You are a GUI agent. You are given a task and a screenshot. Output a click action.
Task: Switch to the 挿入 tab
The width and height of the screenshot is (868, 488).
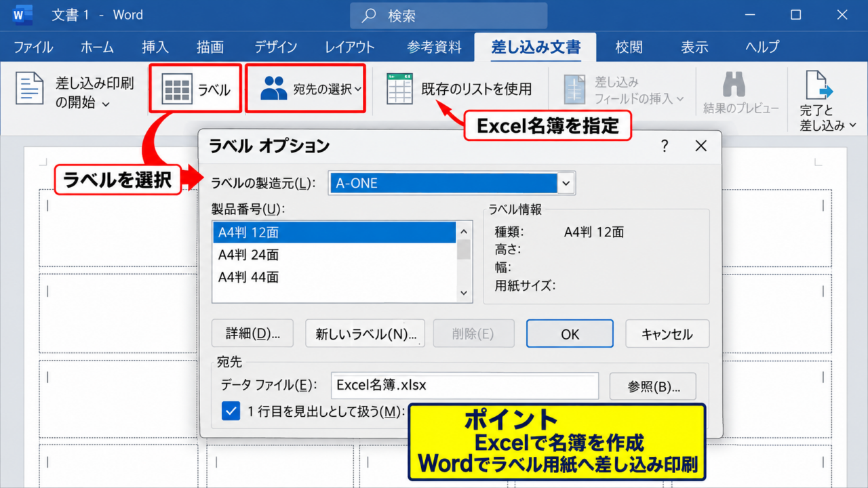(155, 47)
